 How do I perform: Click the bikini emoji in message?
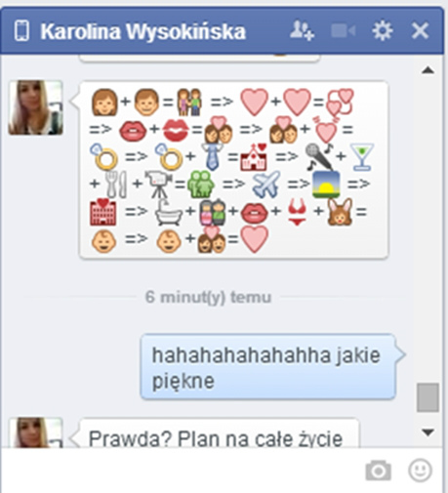coord(298,212)
